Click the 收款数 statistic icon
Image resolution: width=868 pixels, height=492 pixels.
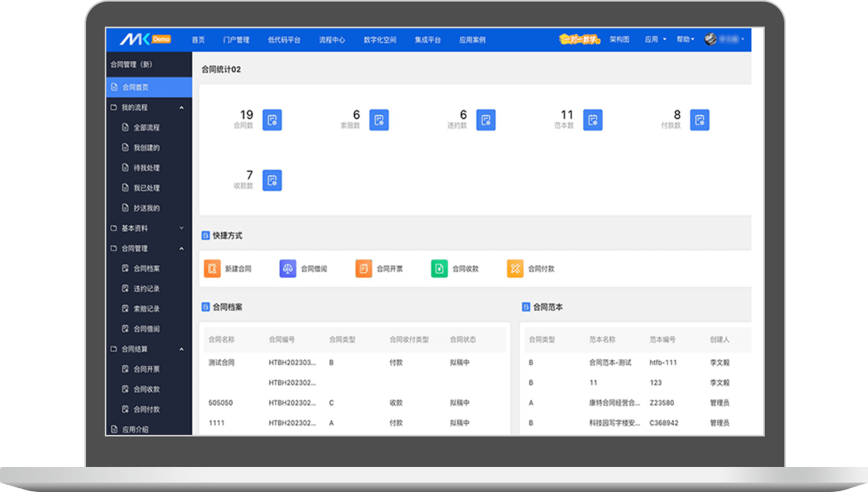(271, 180)
